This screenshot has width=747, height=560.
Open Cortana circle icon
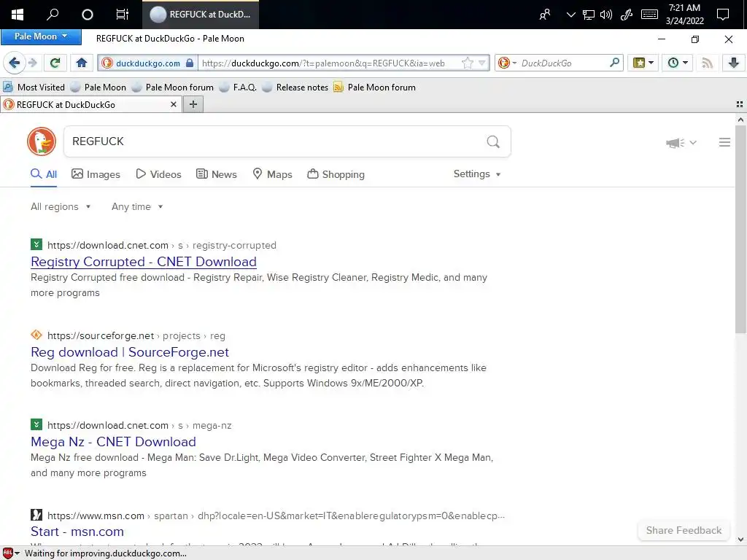(88, 15)
